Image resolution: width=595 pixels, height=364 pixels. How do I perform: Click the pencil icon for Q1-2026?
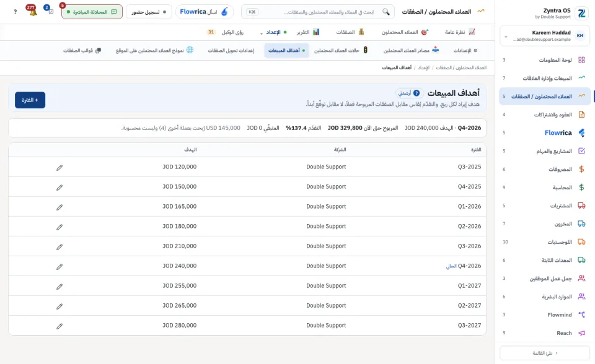59,207
